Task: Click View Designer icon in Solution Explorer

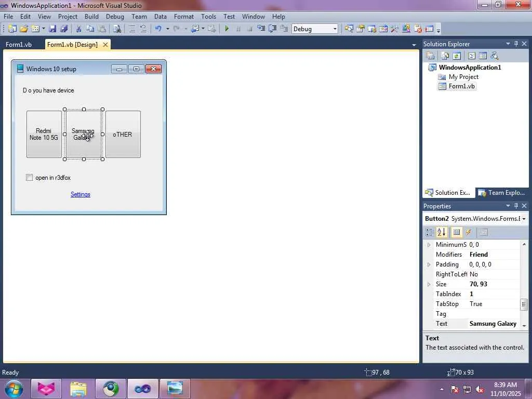Action: [483, 56]
